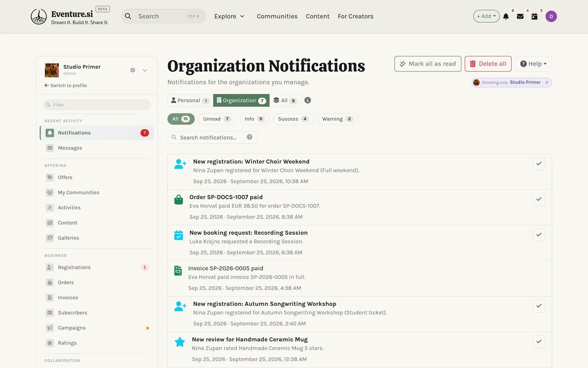Open Content in the top navigation
The height and width of the screenshot is (368, 588).
318,16
